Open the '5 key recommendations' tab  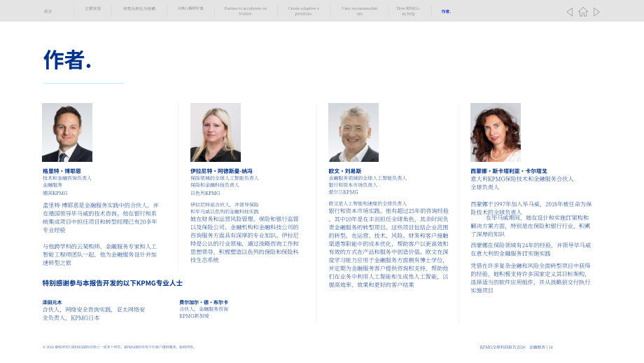(x=359, y=11)
